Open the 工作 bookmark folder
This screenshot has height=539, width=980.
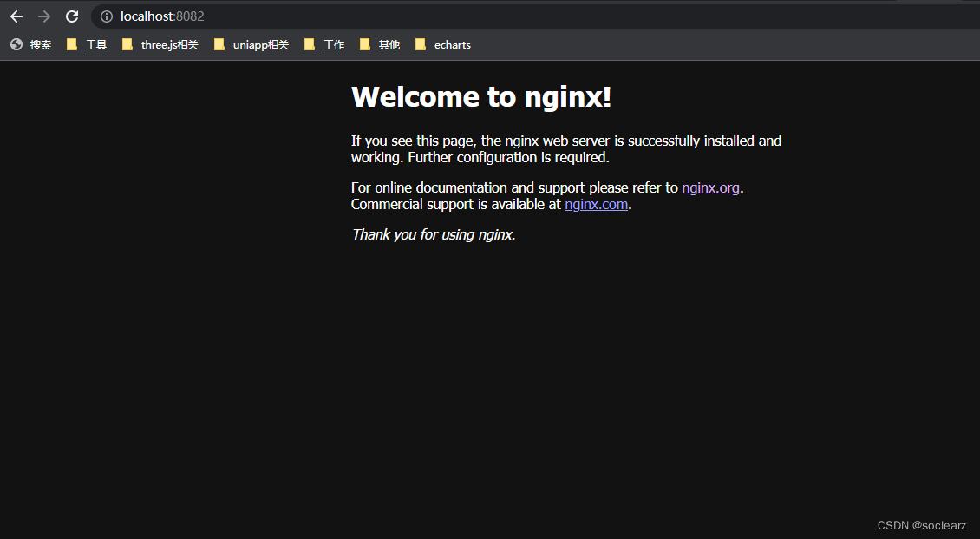(x=324, y=44)
